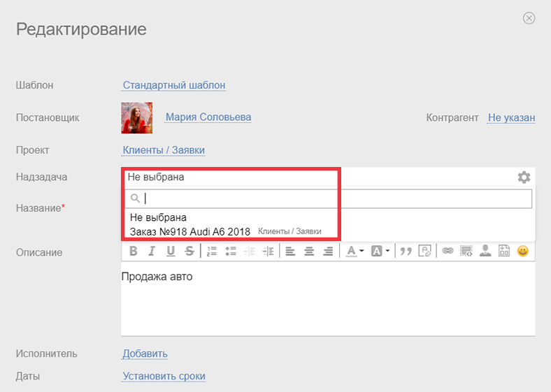
Task: Toggle bold formatting in description toolbar
Action: point(133,251)
